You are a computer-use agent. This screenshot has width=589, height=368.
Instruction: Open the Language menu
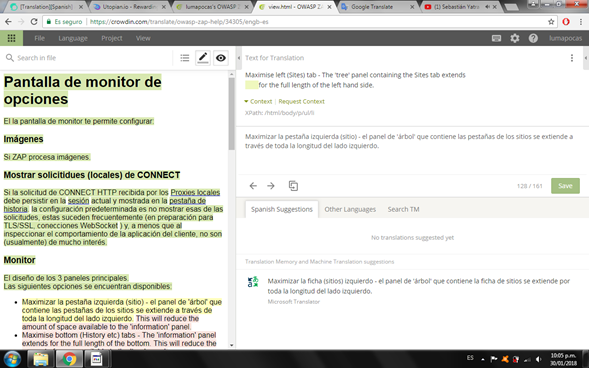[x=73, y=38]
